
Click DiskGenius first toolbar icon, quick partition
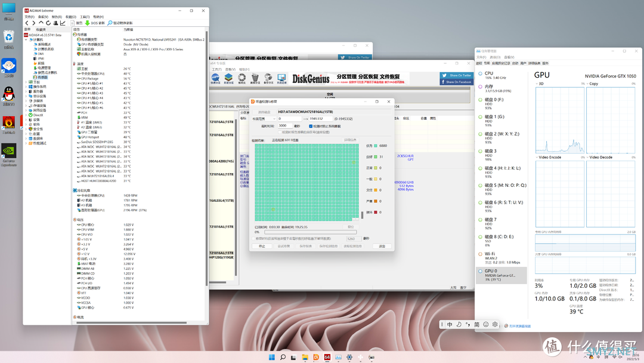click(216, 79)
